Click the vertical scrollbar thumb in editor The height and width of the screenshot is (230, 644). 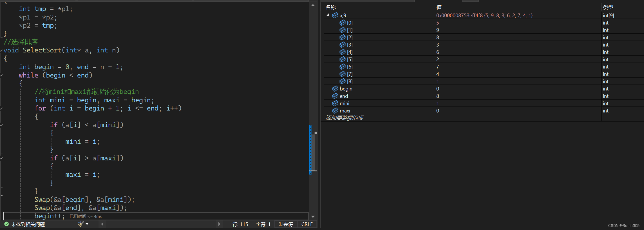pyautogui.click(x=313, y=152)
